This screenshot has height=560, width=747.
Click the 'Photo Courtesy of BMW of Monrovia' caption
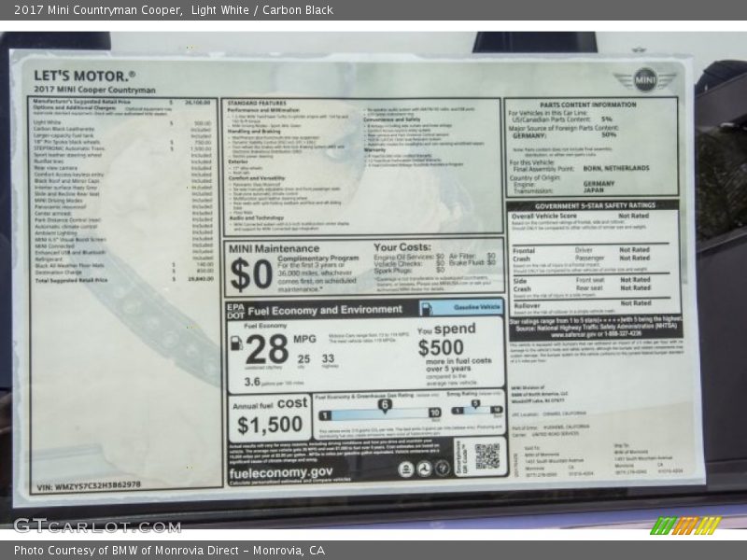pyautogui.click(x=169, y=551)
